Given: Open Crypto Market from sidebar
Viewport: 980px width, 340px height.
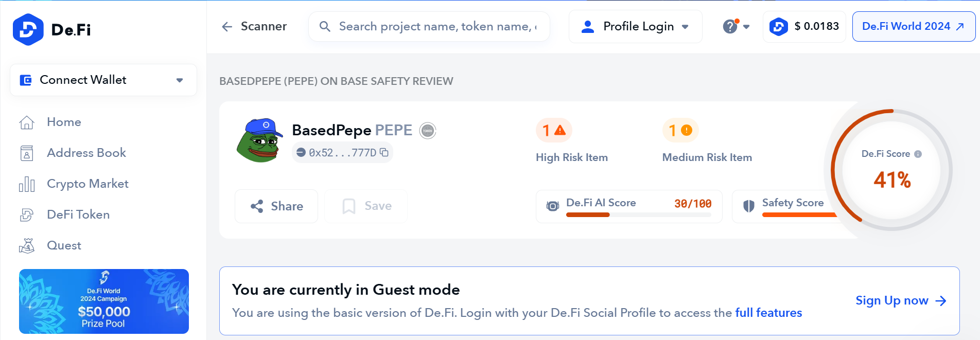Looking at the screenshot, I should pyautogui.click(x=87, y=184).
